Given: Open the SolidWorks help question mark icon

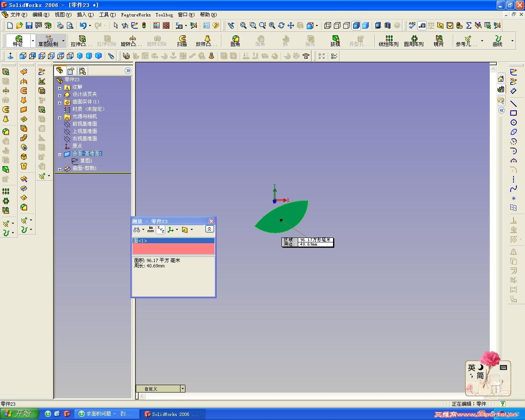Looking at the screenshot, I should point(216,25).
